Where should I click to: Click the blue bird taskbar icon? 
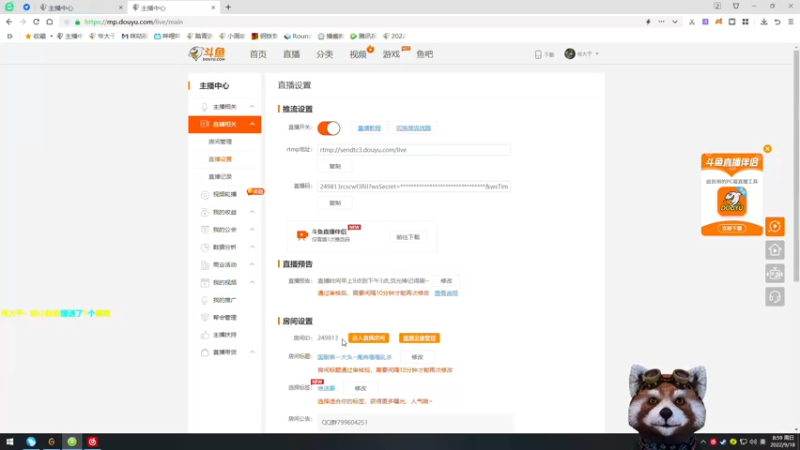(x=31, y=442)
